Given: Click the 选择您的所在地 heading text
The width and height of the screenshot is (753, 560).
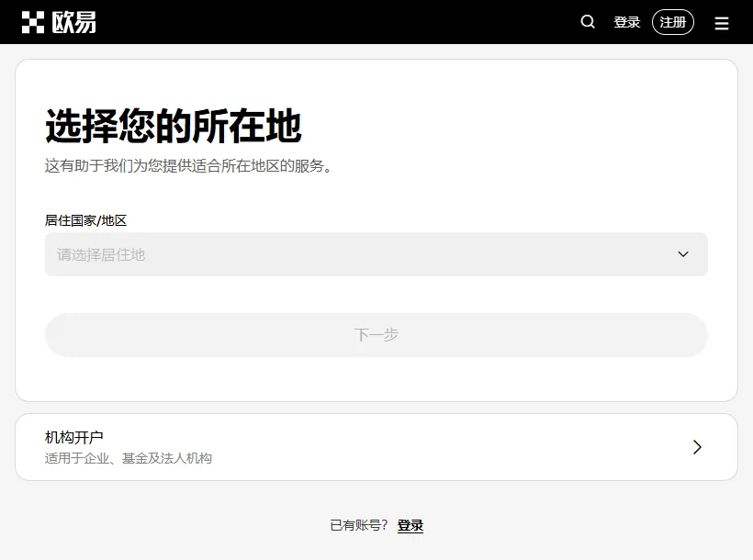Looking at the screenshot, I should tap(174, 126).
